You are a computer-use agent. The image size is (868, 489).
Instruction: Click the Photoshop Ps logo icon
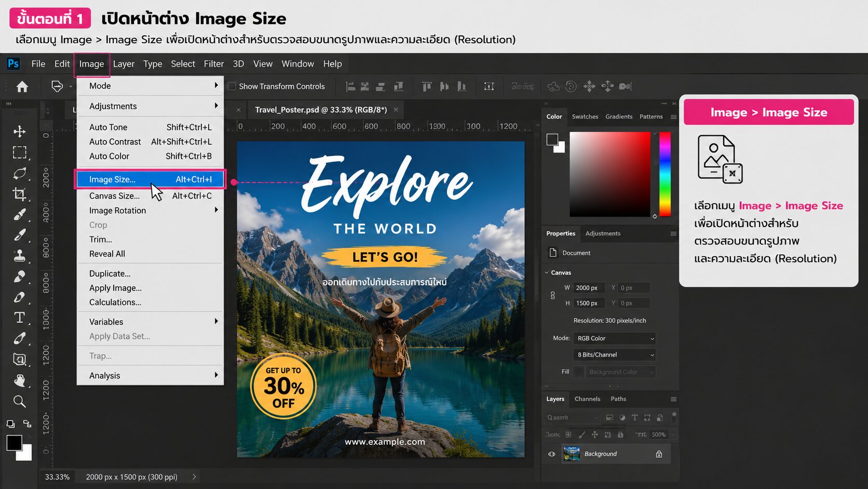(x=13, y=63)
